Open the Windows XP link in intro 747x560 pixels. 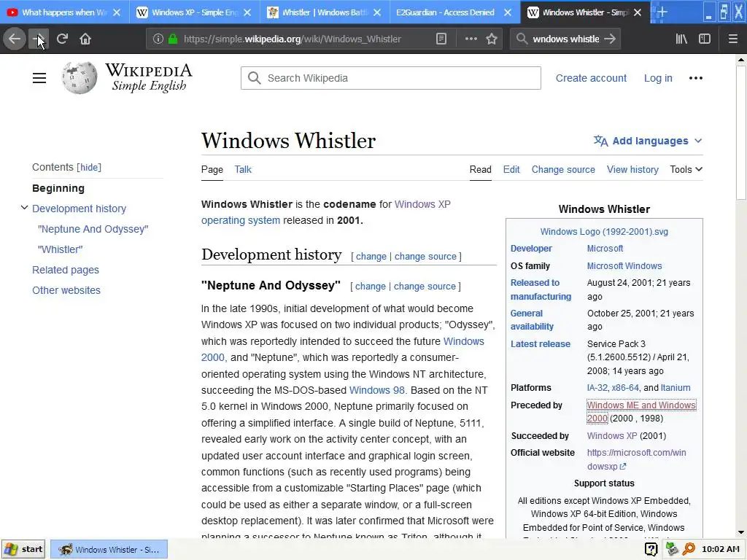[422, 204]
